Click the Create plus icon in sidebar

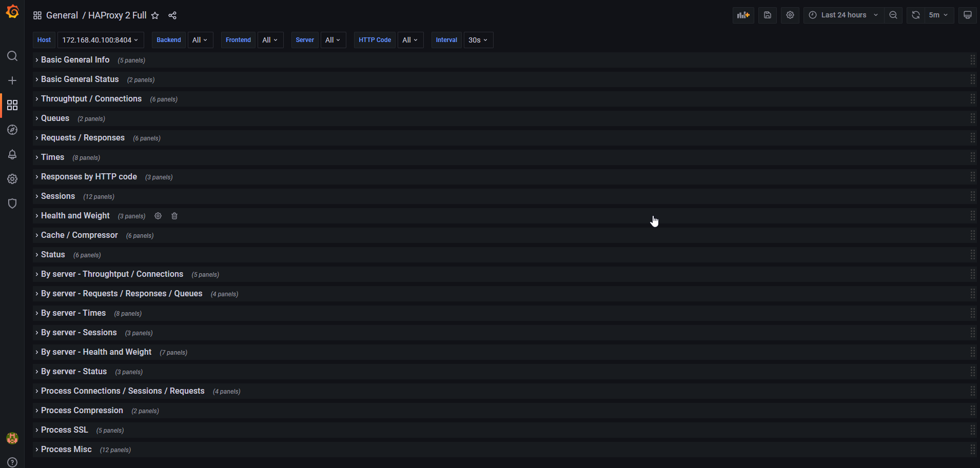pyautogui.click(x=12, y=80)
